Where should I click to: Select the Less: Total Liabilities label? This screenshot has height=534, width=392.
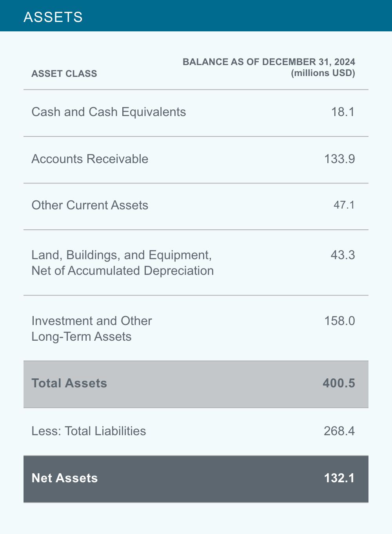click(x=89, y=431)
